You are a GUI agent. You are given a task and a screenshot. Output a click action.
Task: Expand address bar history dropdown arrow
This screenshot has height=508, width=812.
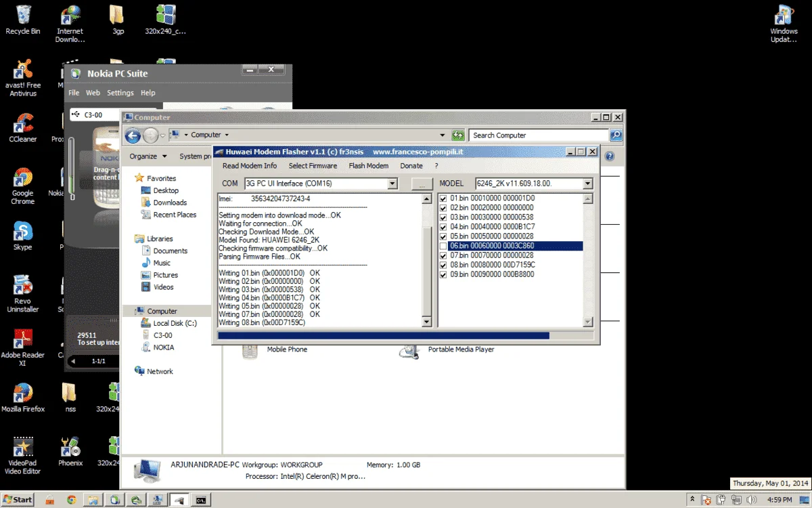pos(443,135)
